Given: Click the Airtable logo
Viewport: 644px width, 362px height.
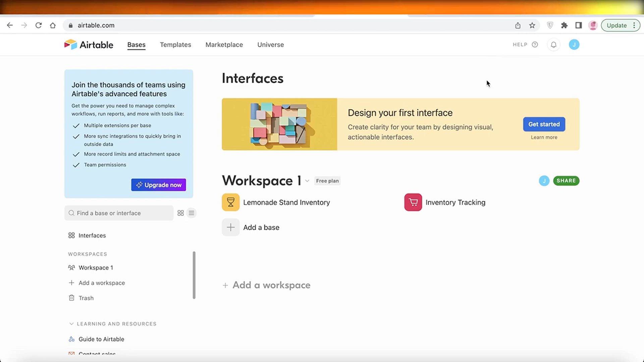Looking at the screenshot, I should (89, 45).
